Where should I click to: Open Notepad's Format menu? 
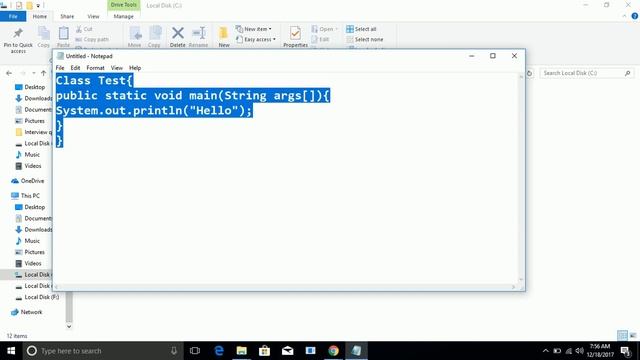coord(95,68)
